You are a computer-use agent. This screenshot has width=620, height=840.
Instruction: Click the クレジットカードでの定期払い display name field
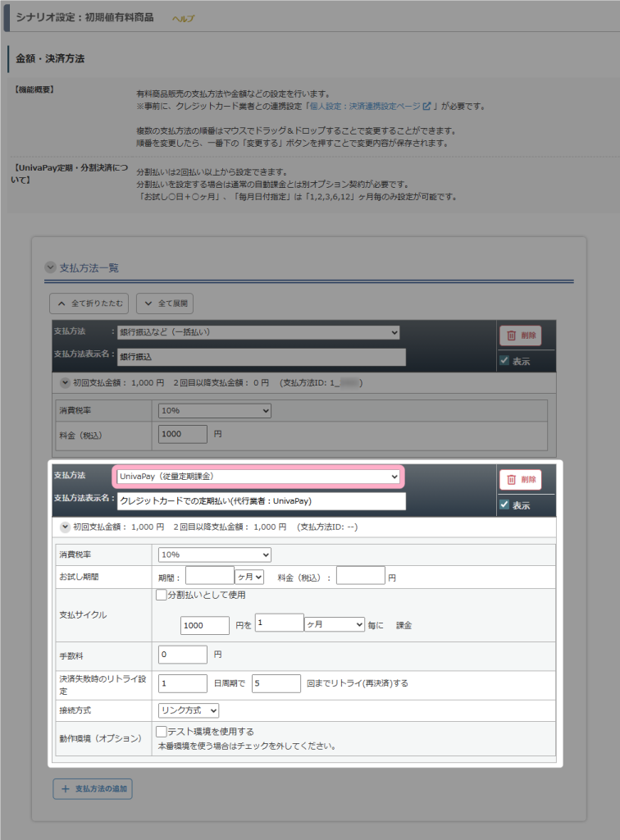click(261, 500)
